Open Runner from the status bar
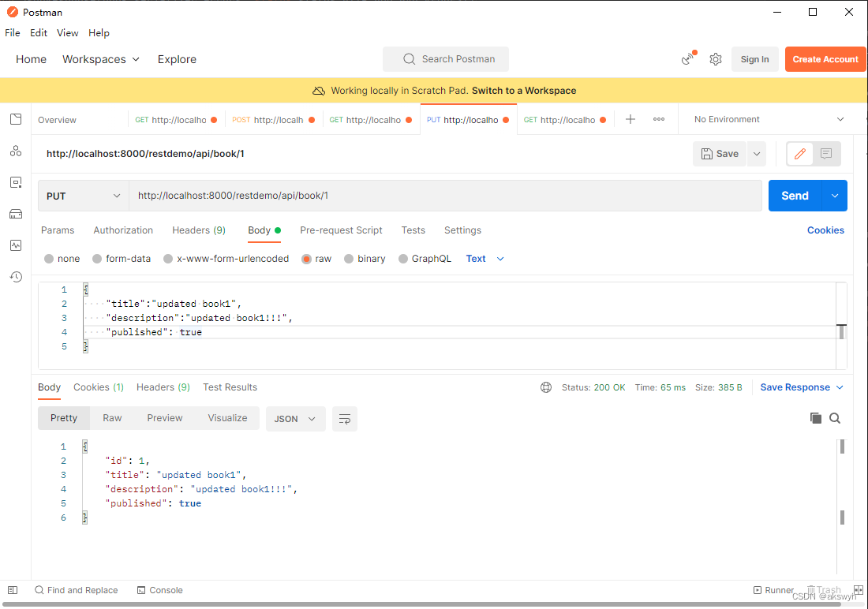The height and width of the screenshot is (609, 868). pyautogui.click(x=773, y=590)
